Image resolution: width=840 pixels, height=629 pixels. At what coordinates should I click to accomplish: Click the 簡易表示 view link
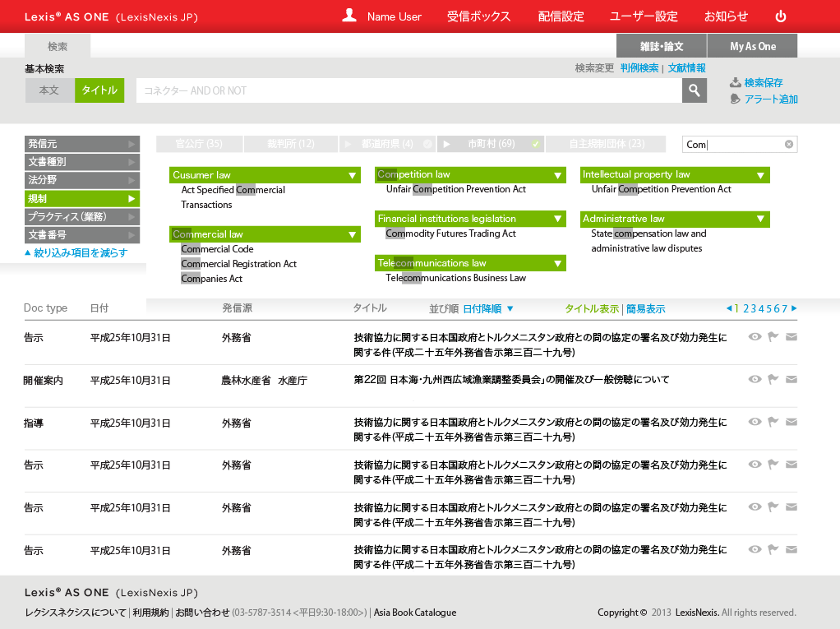tap(645, 309)
